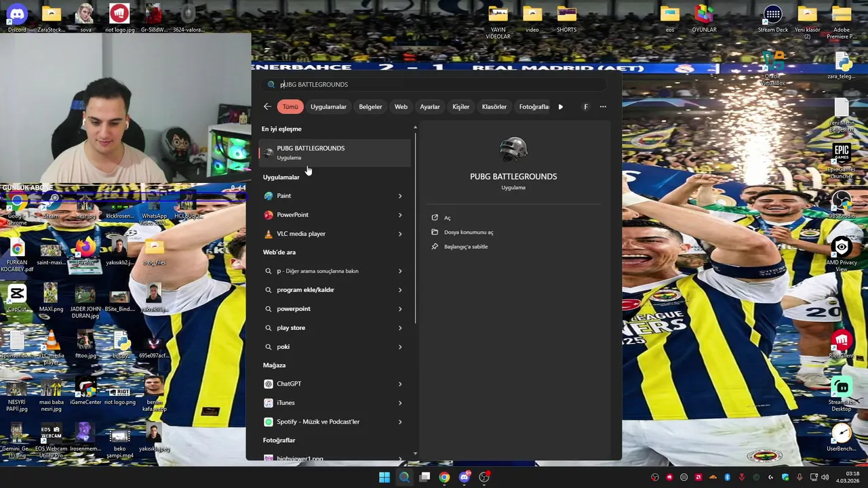Open Streamlabs Desktop shortcut
This screenshot has width=868, height=488.
[842, 394]
